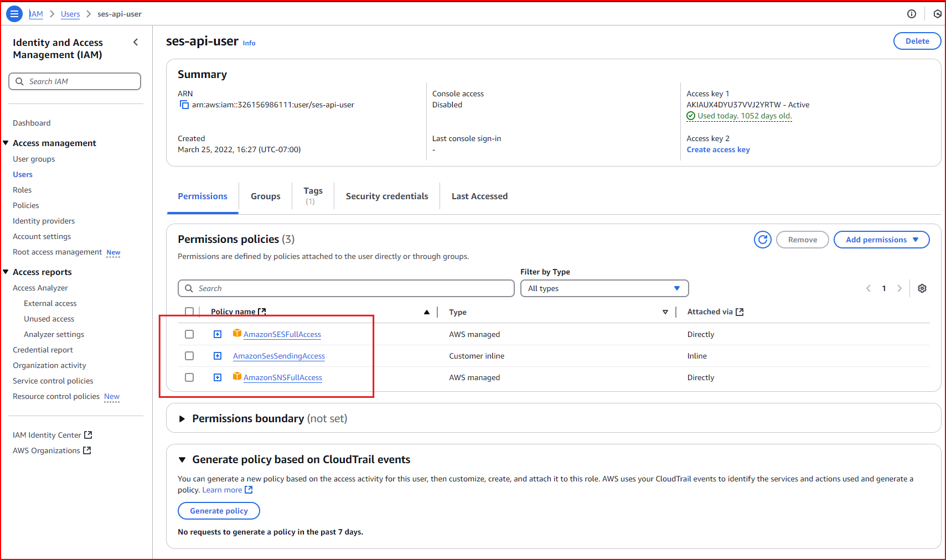Open Unused access in sidebar
Screen dimensions: 946x560
49,319
